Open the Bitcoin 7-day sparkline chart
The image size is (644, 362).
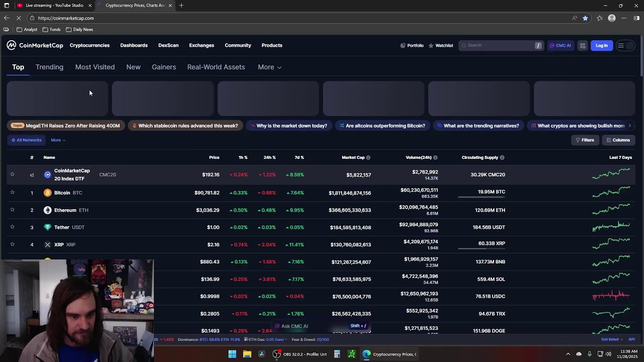pyautogui.click(x=611, y=191)
